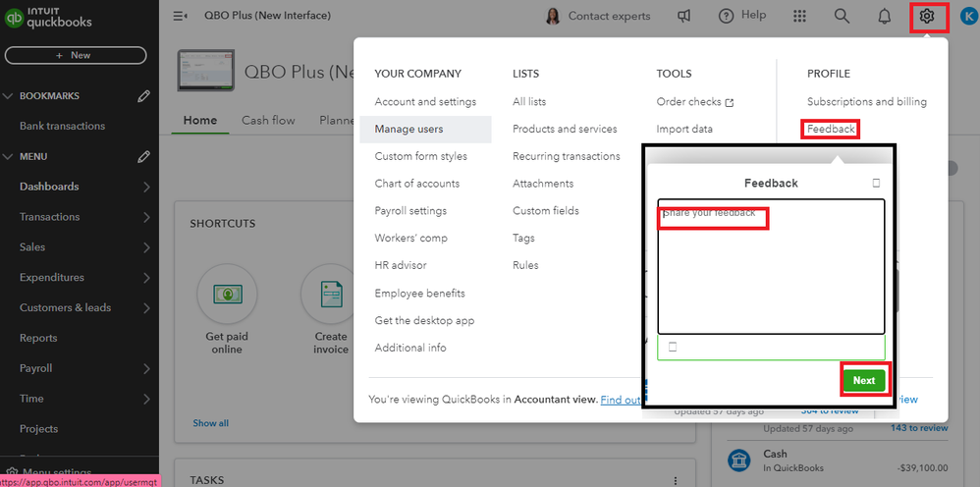Screen dimensions: 980x487
Task: Click into the Share your feedback textbox
Action: tap(771, 266)
